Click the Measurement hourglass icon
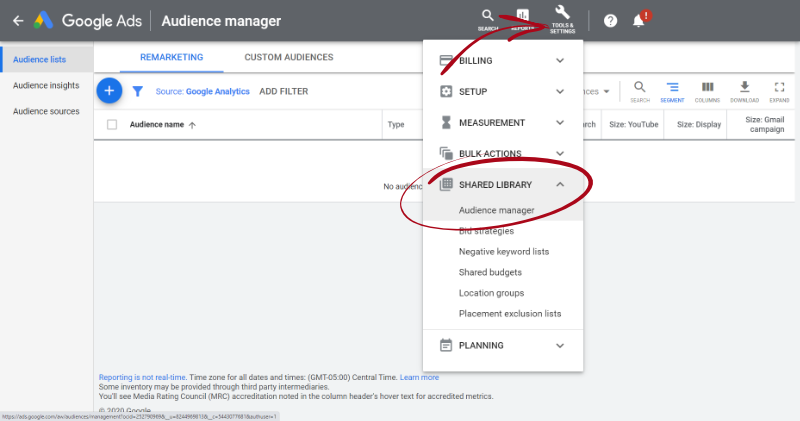 (x=446, y=122)
